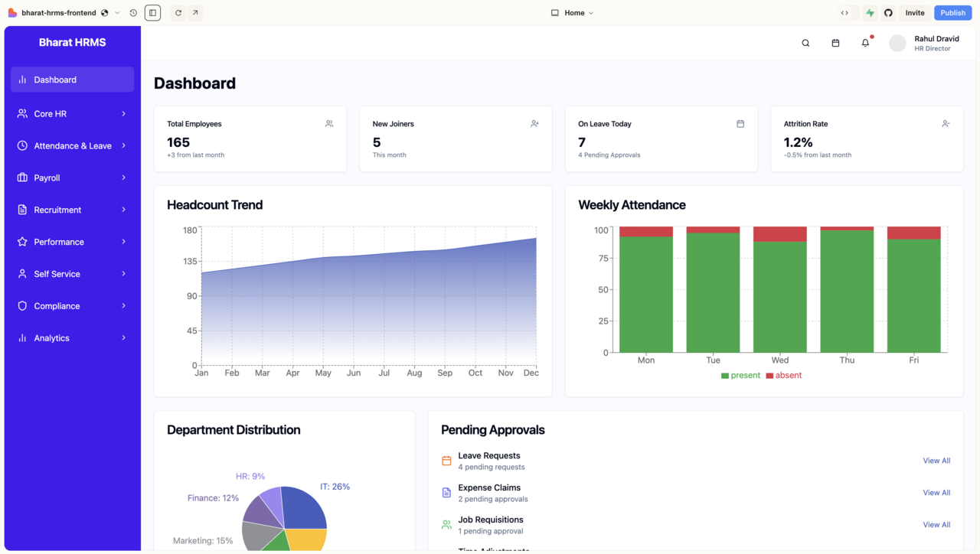Click View All next to Expense Claims

tap(936, 492)
